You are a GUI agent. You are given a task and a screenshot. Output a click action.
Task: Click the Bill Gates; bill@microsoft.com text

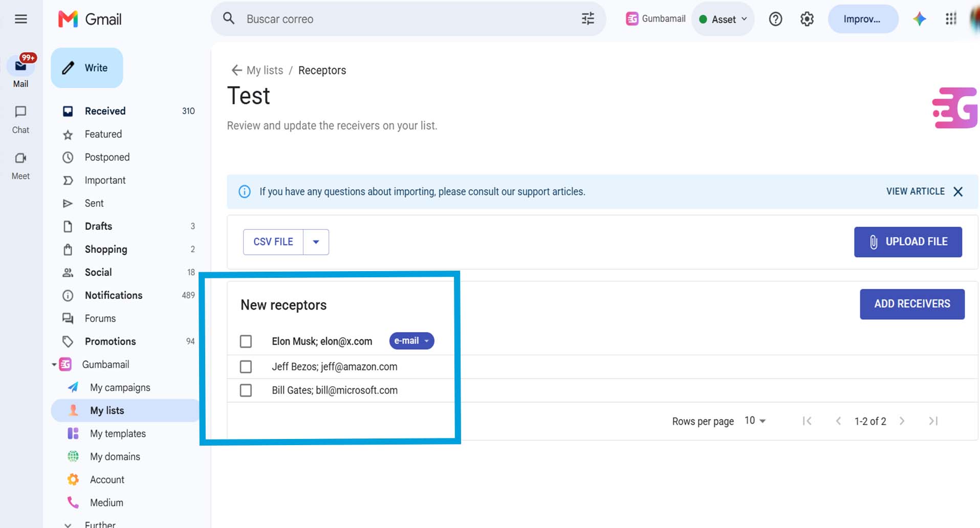(335, 390)
